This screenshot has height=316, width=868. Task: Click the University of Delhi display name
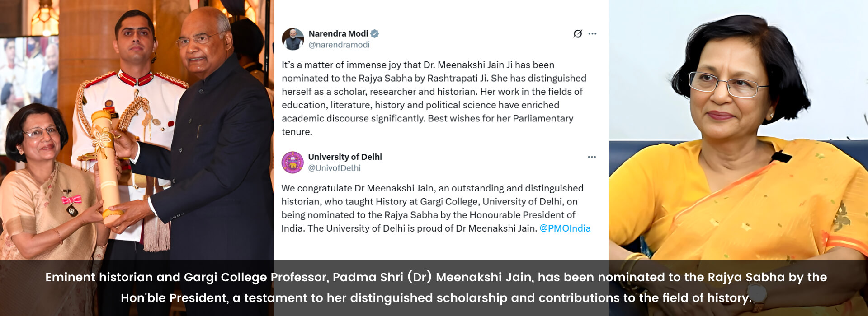(345, 157)
